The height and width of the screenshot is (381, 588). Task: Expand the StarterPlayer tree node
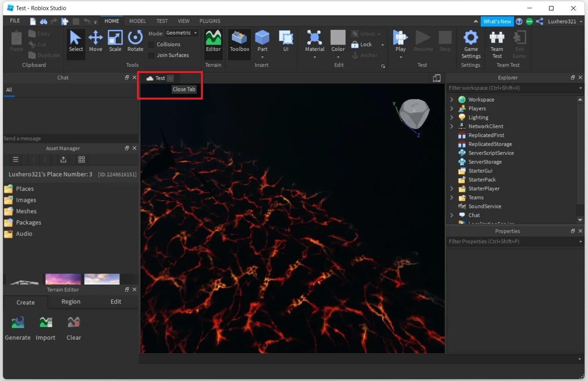[x=452, y=189]
